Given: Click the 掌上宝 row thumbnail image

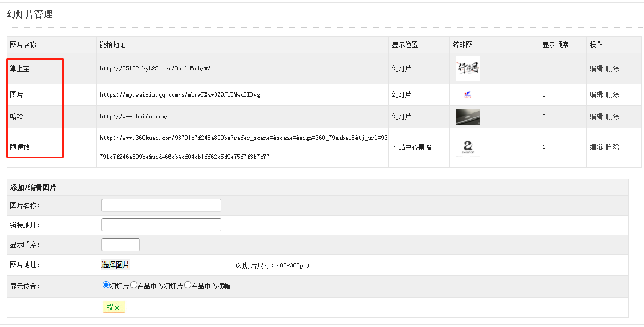Looking at the screenshot, I should point(468,69).
